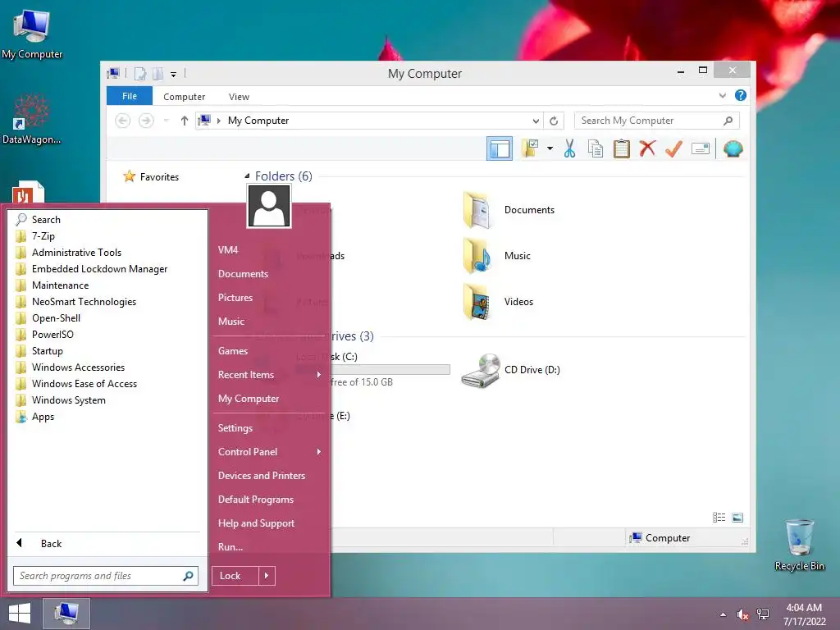Open shutdown options arrow next to Lock
This screenshot has width=840, height=630.
pos(267,576)
